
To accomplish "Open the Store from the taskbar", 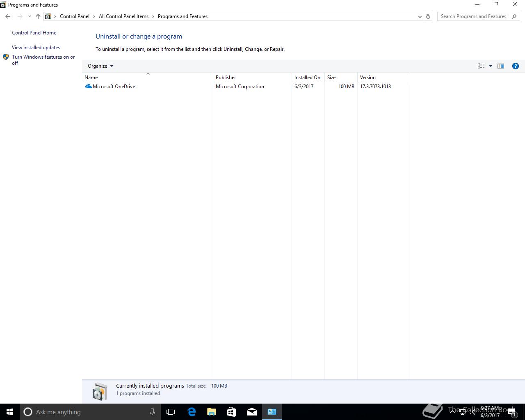I will (232, 412).
